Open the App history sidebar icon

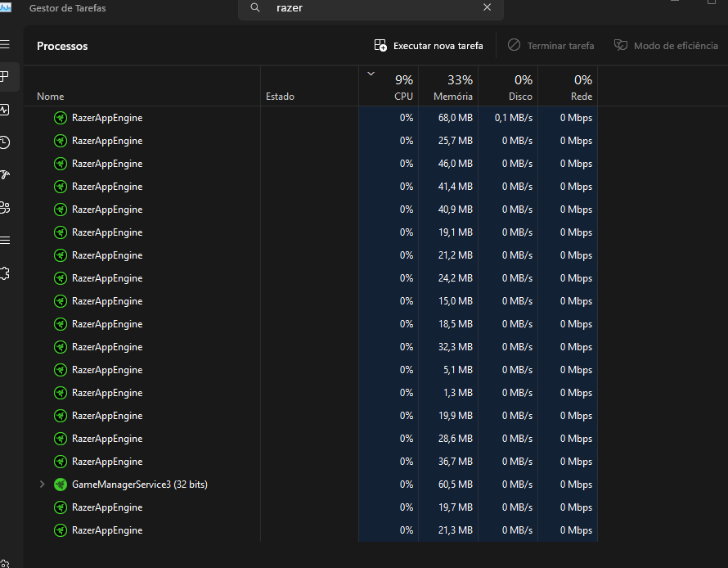coord(5,142)
